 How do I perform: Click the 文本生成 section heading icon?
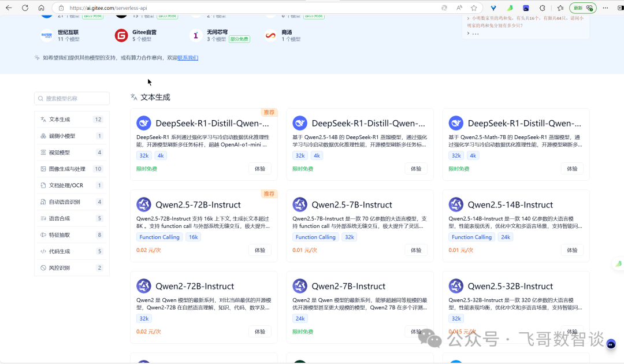tap(134, 96)
